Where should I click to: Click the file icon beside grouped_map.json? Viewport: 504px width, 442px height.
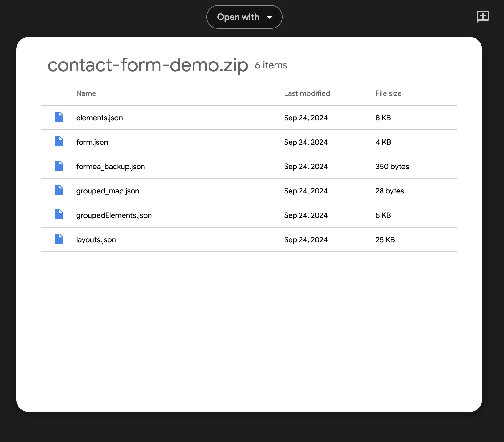click(59, 190)
